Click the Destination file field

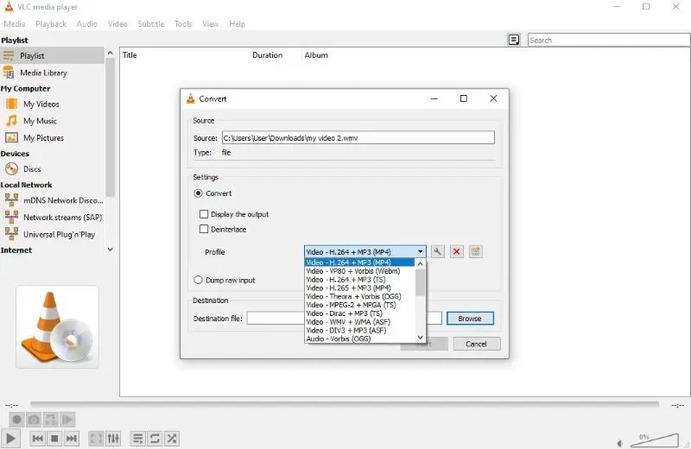[x=344, y=318]
